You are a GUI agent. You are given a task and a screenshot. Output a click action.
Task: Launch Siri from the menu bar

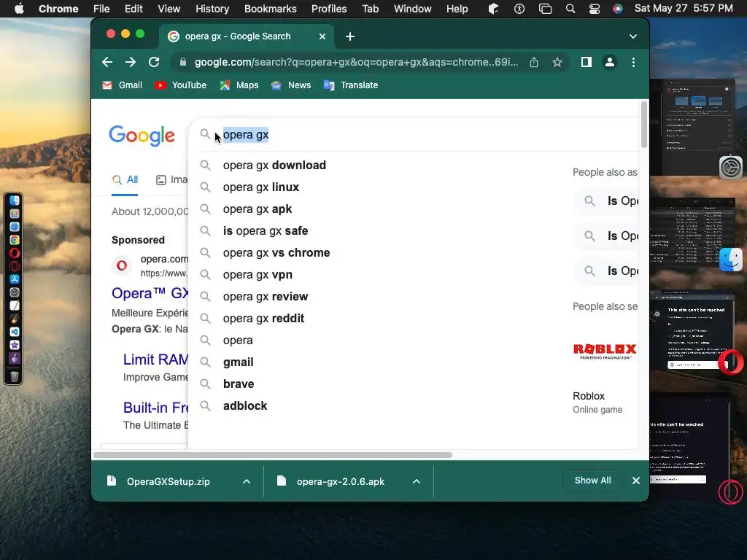point(618,9)
